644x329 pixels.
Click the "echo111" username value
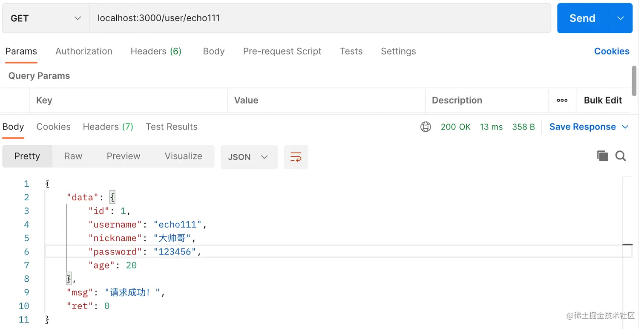[x=177, y=225]
